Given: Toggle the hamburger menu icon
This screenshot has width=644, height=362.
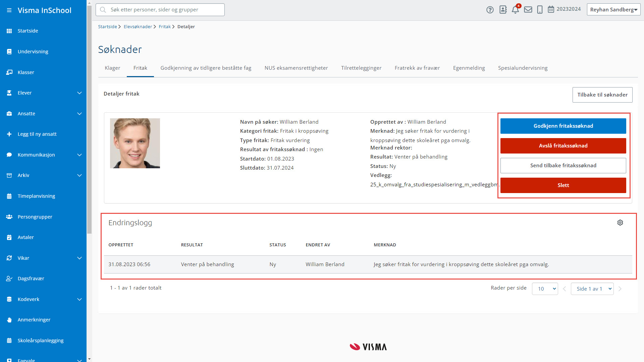Looking at the screenshot, I should 9,10.
